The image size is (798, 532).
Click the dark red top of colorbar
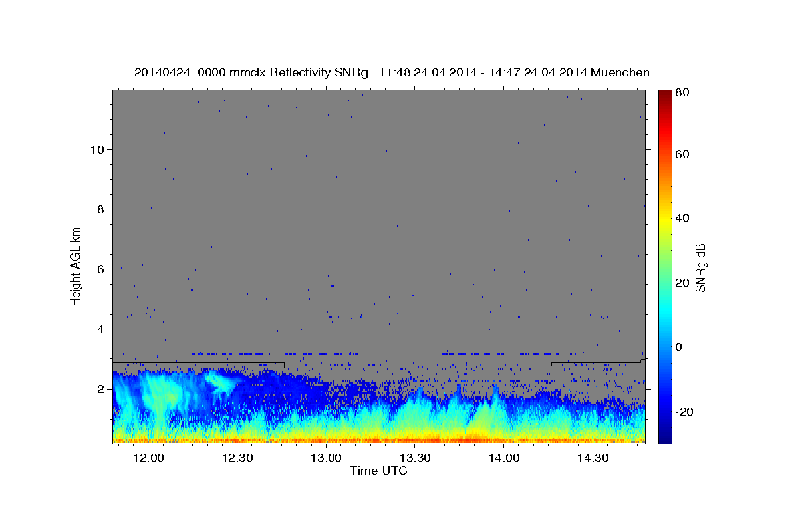pos(665,93)
